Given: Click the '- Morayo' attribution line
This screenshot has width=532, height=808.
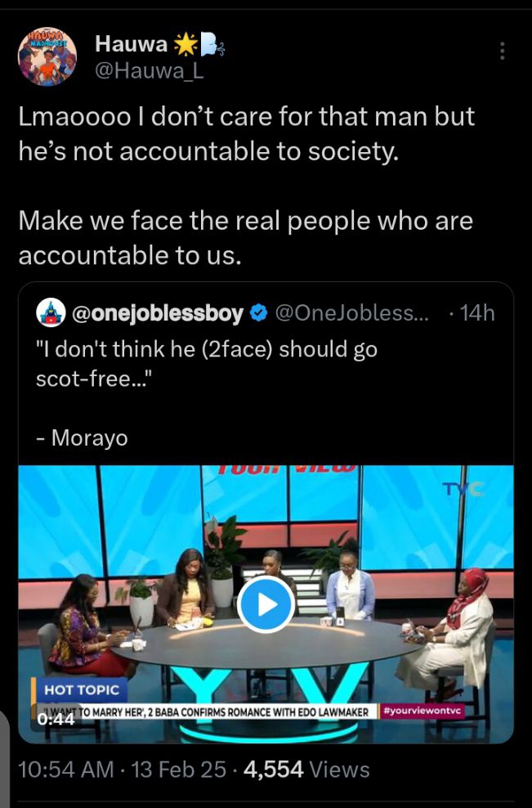Looking at the screenshot, I should click(x=82, y=438).
